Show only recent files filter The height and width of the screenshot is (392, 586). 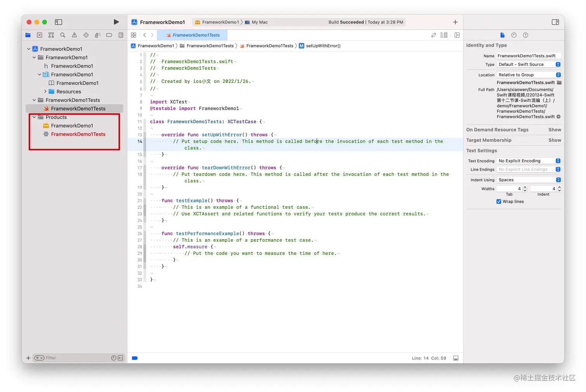point(114,358)
